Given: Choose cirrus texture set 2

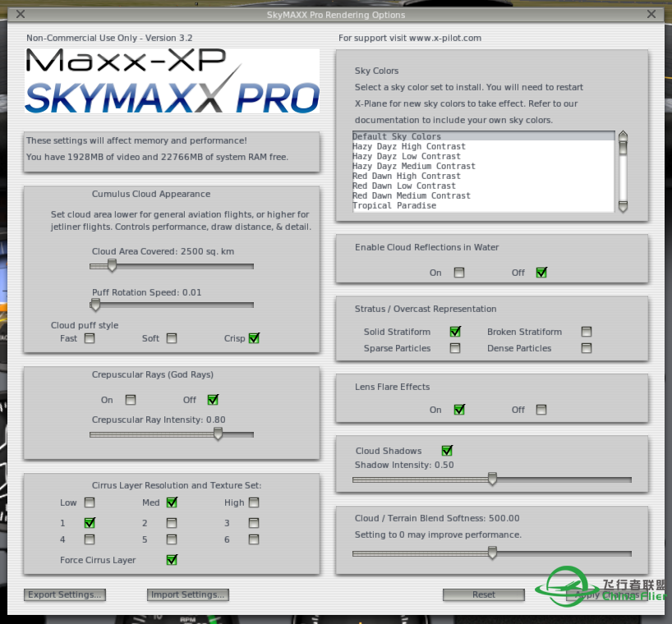Looking at the screenshot, I should [x=172, y=523].
